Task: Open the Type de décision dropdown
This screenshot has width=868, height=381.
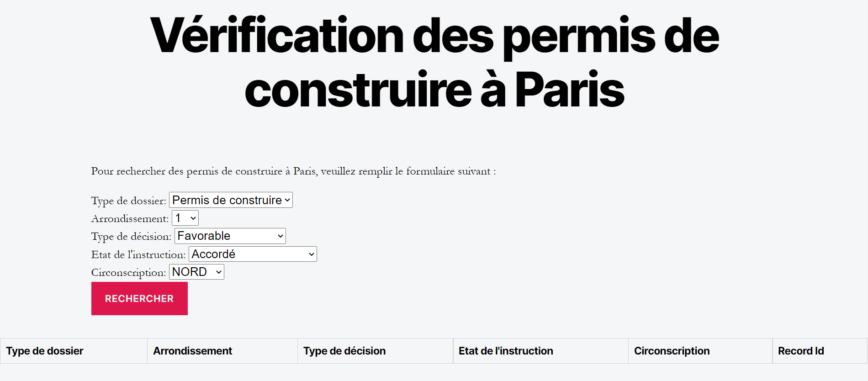Action: coord(230,236)
